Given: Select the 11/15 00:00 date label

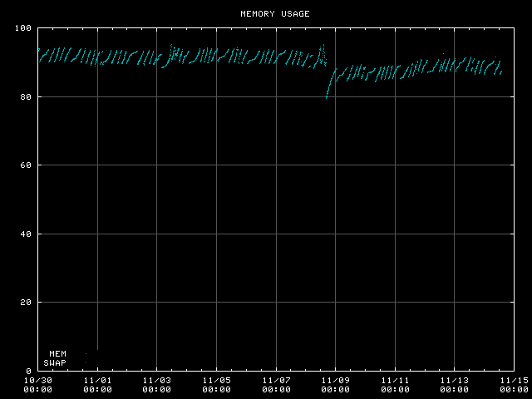Looking at the screenshot, I should coord(512,384).
